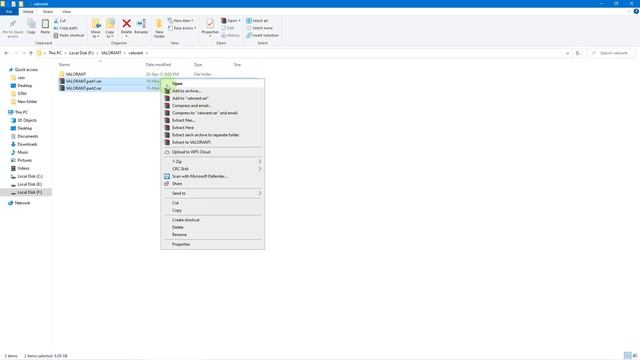Select the VALORANT.part1.rar file
Image resolution: width=640 pixels, height=360 pixels.
pyautogui.click(x=83, y=81)
